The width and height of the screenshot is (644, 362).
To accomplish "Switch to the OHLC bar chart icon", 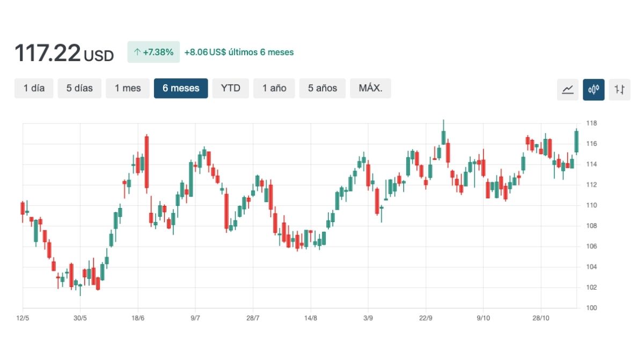I will pos(619,90).
